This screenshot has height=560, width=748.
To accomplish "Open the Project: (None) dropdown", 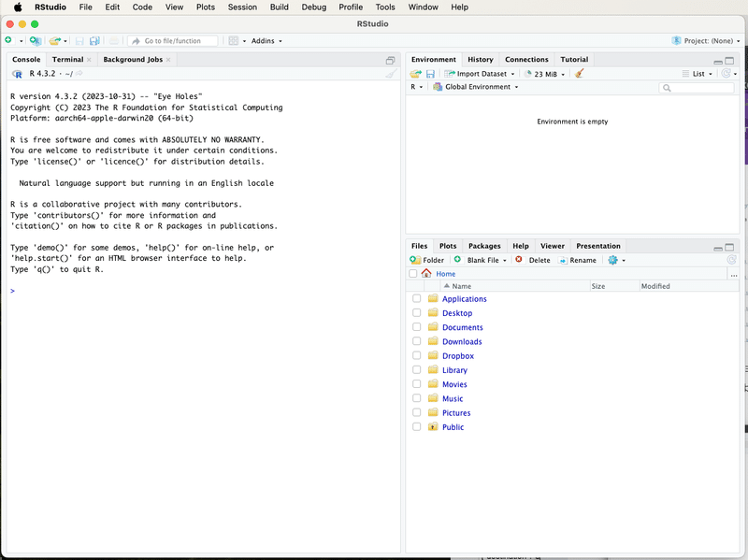I will [x=706, y=41].
